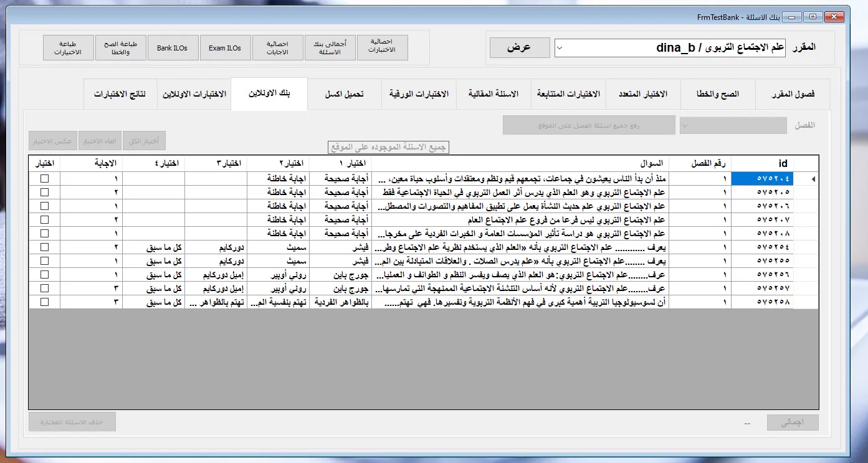
Task: Click the روني أوبير cell in row ٥٧٥٢٥٧
Action: coord(278,289)
